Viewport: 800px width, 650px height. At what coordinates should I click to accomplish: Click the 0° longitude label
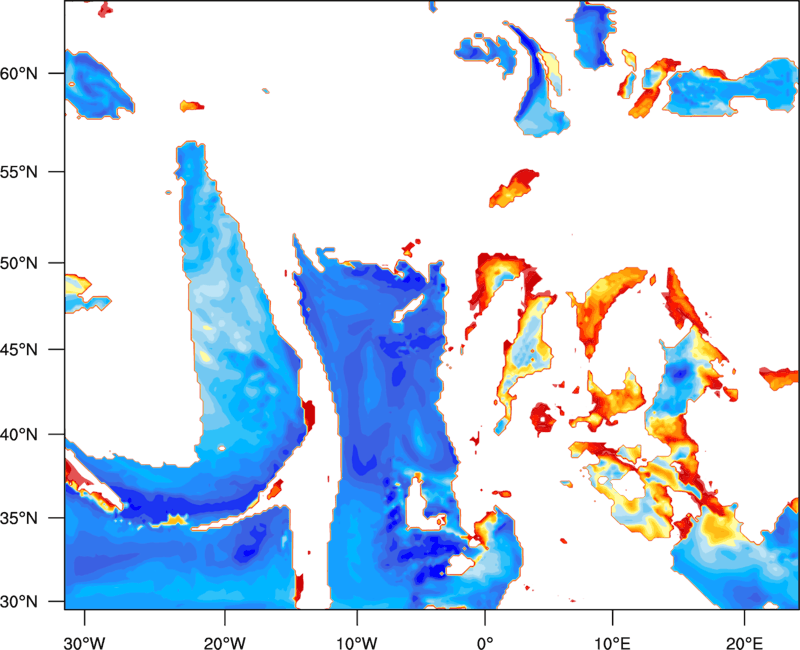click(x=485, y=643)
